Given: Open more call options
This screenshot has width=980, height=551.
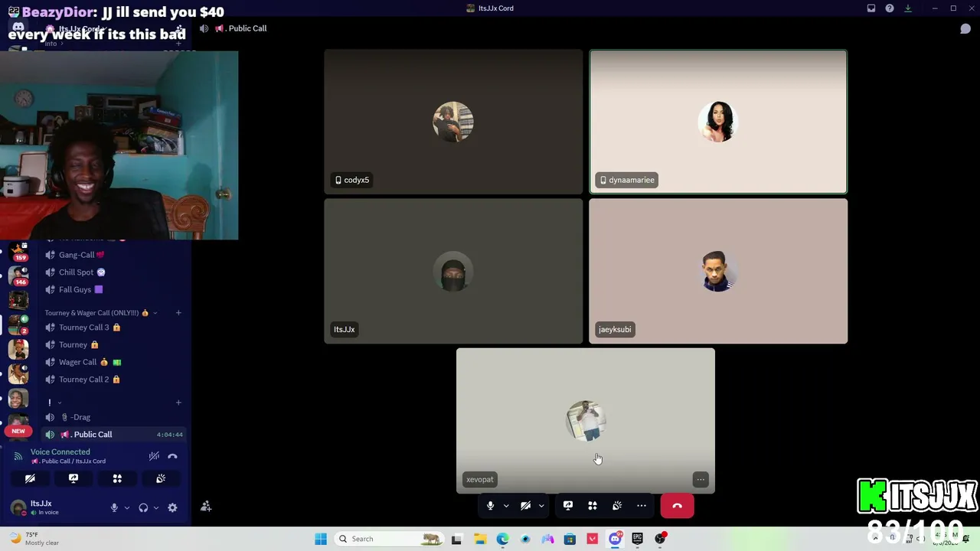Looking at the screenshot, I should pos(642,506).
